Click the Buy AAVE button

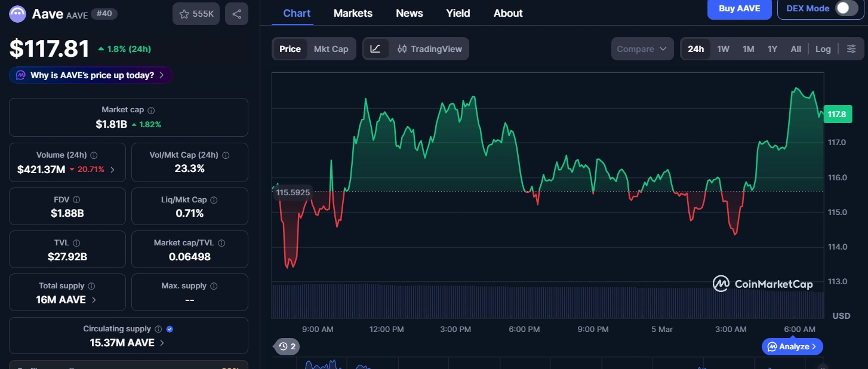coord(739,8)
